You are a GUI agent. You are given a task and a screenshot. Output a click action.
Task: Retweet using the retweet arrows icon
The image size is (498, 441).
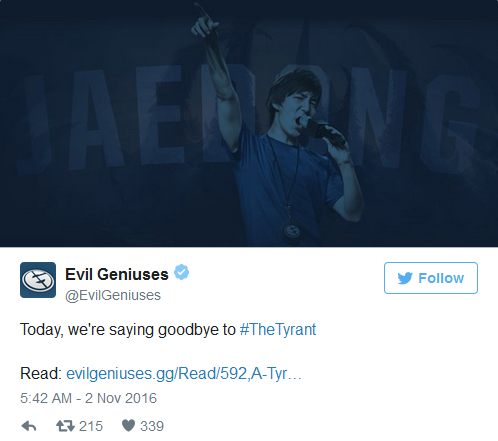[x=65, y=426]
